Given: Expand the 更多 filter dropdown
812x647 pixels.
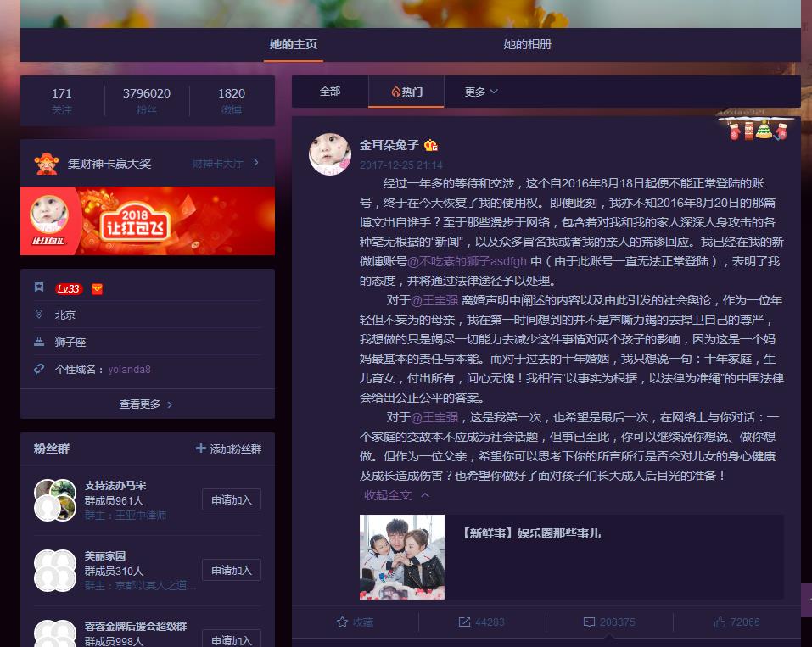Looking at the screenshot, I should (481, 92).
